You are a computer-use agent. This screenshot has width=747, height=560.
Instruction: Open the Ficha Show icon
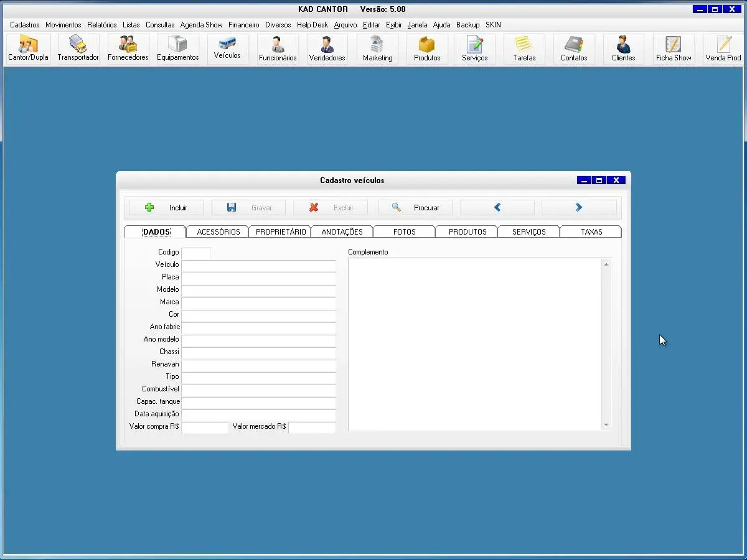click(x=674, y=49)
